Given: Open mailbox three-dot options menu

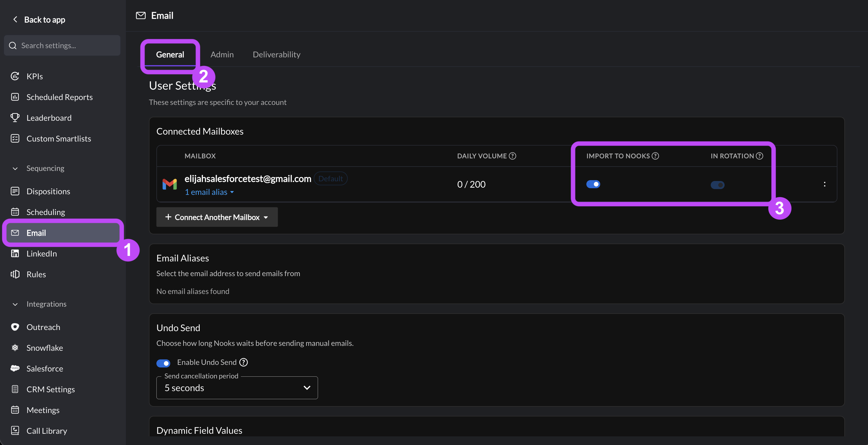Looking at the screenshot, I should pos(824,184).
